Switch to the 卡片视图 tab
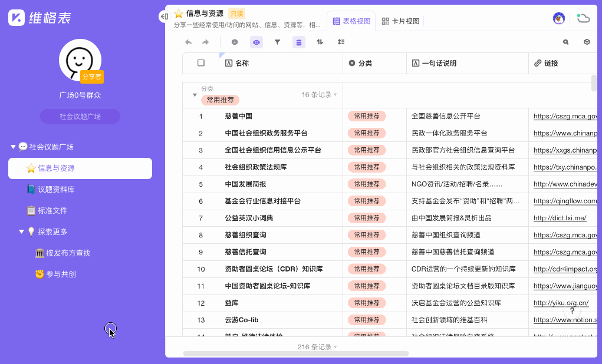 coord(400,21)
